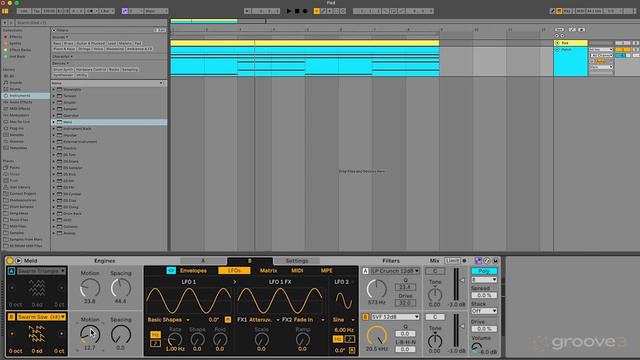
Task: Click engine B Spacing knob
Action: [121, 335]
